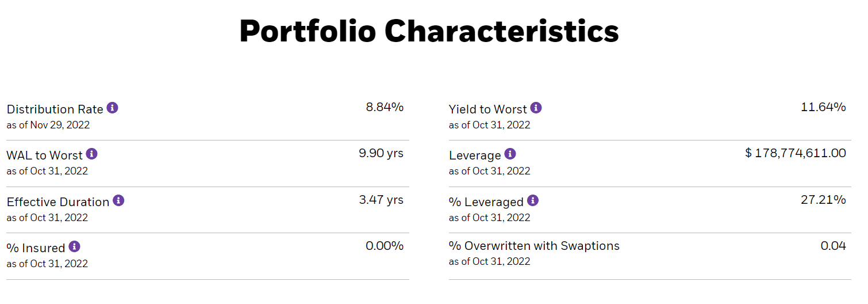Click the Yield to Worst info icon

tap(536, 108)
